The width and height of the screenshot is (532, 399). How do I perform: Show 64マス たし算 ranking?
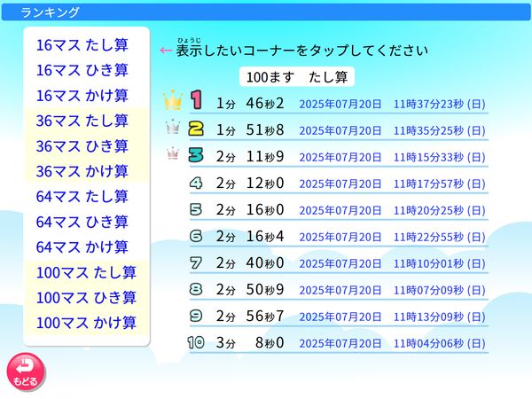coord(82,197)
